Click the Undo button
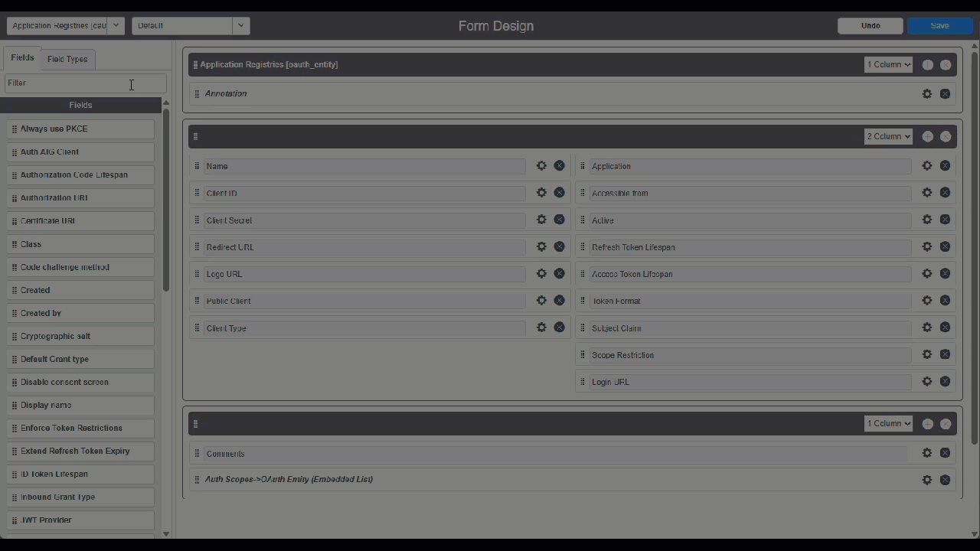Image resolution: width=980 pixels, height=551 pixels. pyautogui.click(x=871, y=25)
